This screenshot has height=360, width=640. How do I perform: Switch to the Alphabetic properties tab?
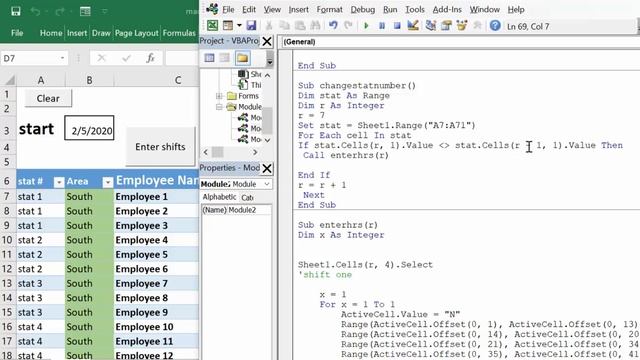click(219, 197)
